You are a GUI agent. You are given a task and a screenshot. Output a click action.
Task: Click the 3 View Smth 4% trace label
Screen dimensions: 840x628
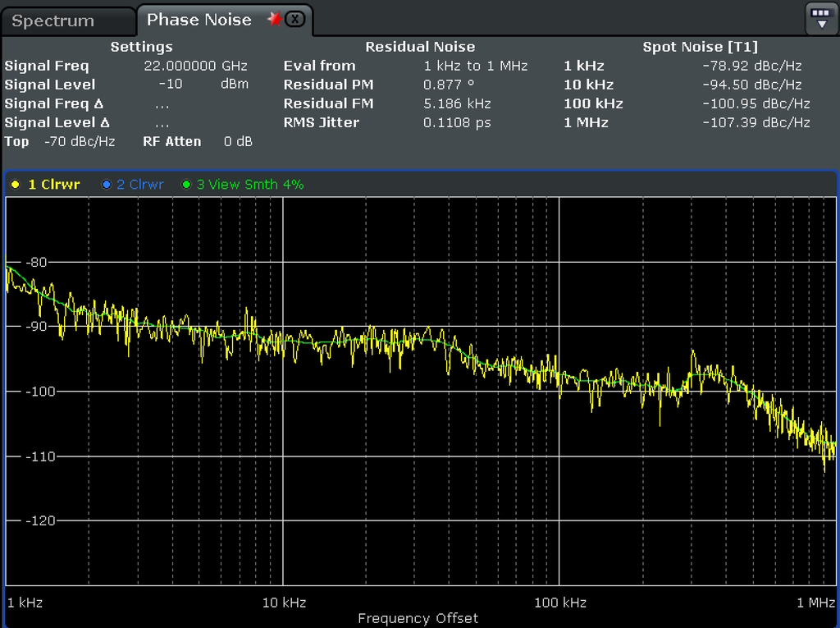pos(249,185)
